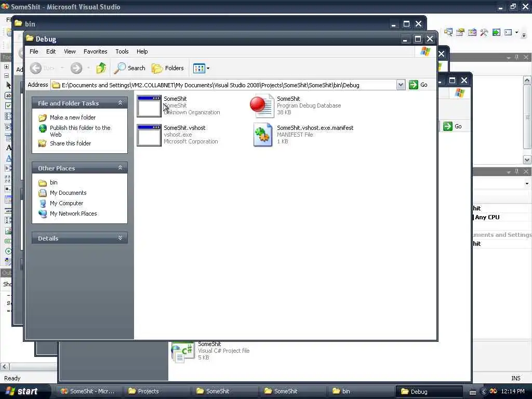The width and height of the screenshot is (532, 399).
Task: Select the SomeShit.vshost executable icon
Action: [x=149, y=135]
